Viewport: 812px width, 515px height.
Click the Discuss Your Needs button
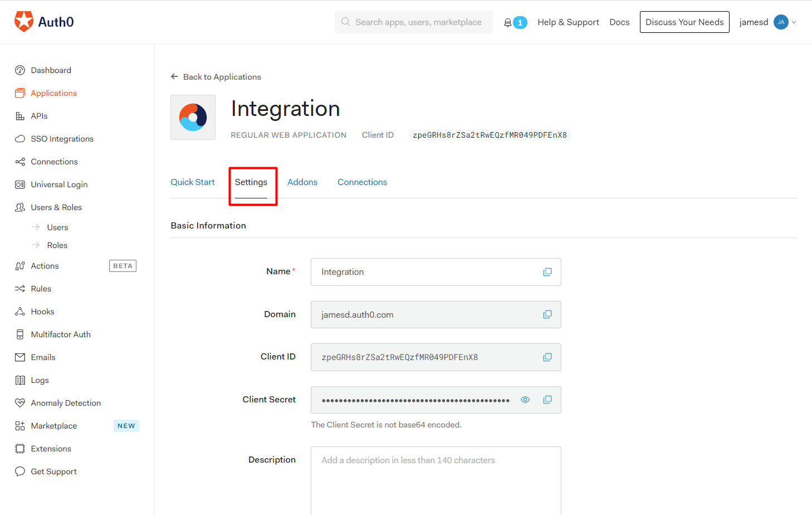click(684, 22)
